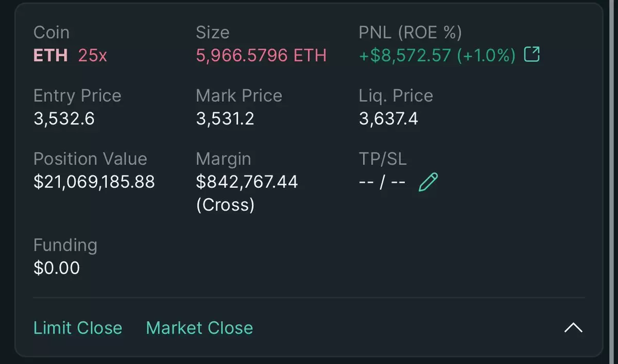Select the Position Value label

click(x=90, y=159)
